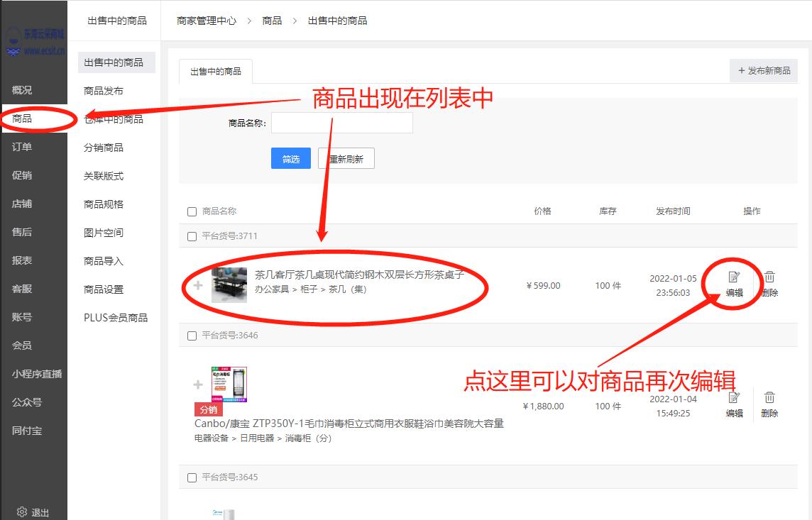This screenshot has height=520, width=812.
Task: Expand the Canbo disinfection cabinet row
Action: (x=198, y=385)
